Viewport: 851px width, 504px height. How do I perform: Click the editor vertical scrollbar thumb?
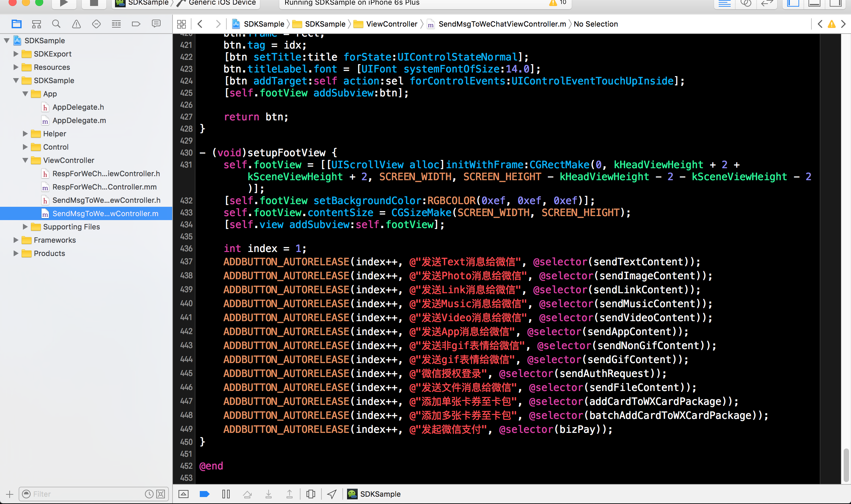(846, 465)
